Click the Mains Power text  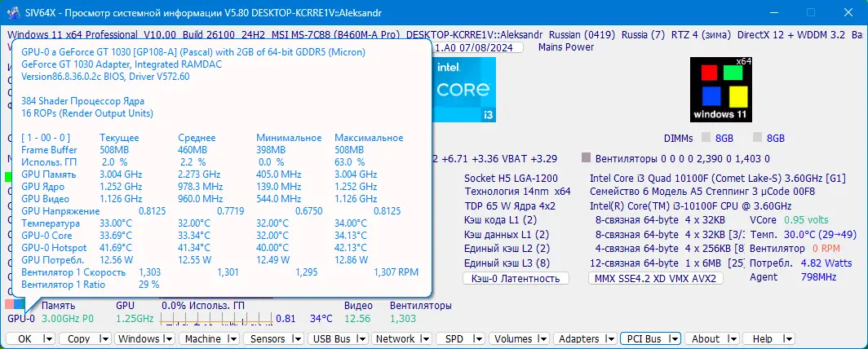point(566,47)
